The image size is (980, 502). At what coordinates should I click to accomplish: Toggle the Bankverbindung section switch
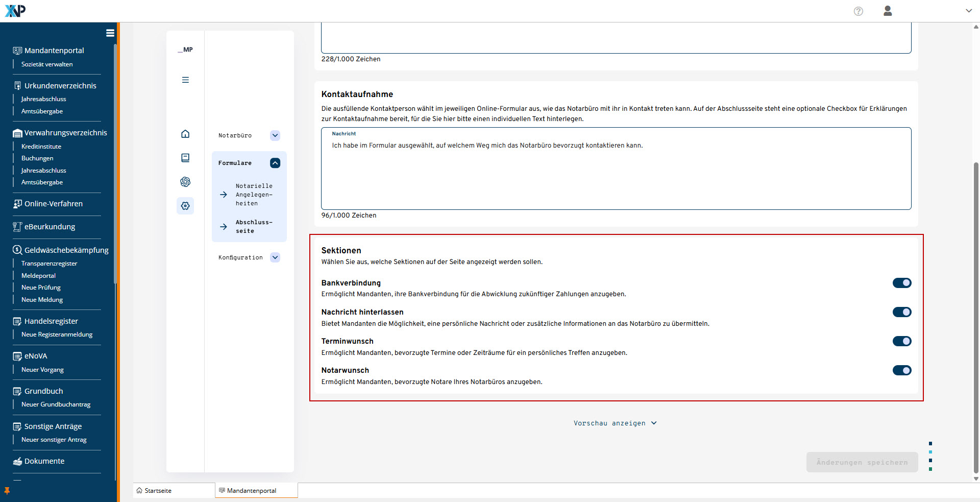click(x=902, y=283)
